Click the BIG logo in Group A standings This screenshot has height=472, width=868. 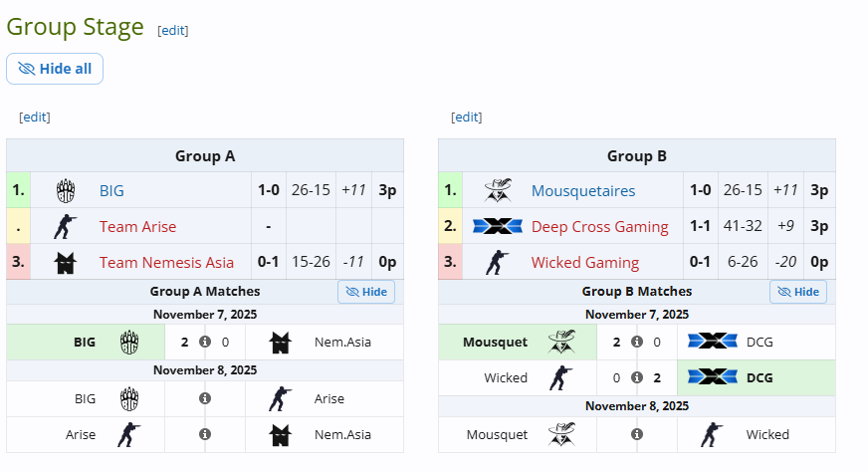(x=66, y=190)
